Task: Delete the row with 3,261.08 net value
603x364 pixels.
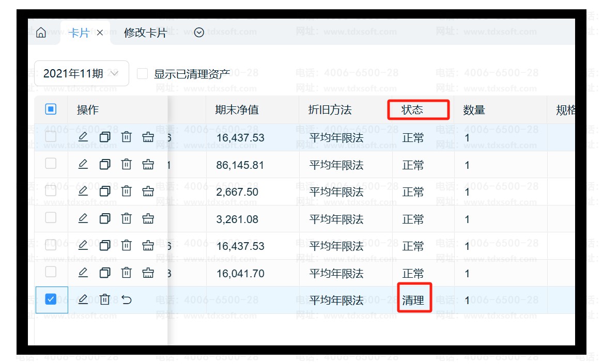Action: pyautogui.click(x=126, y=218)
